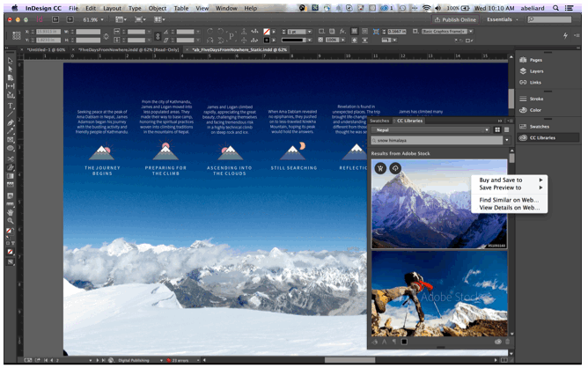Open the fx effects icon
588x368 pixels.
tap(342, 32)
